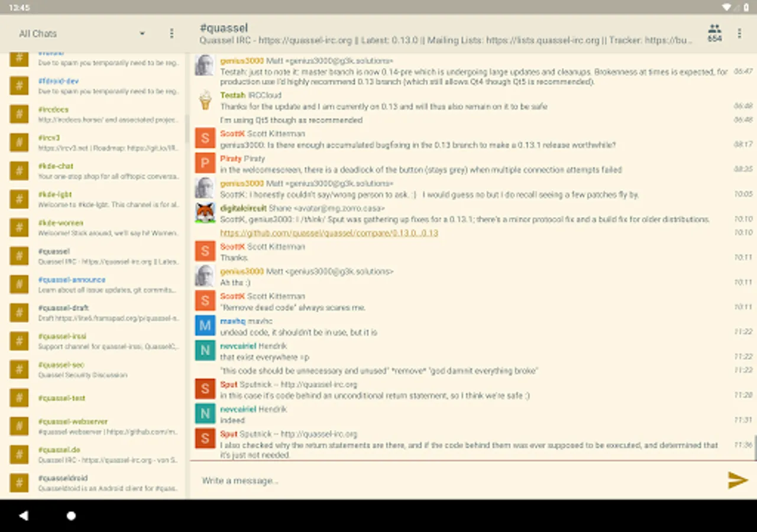757x532 pixels.
Task: Tap the 08:35 timestamp
Action: 743,169
